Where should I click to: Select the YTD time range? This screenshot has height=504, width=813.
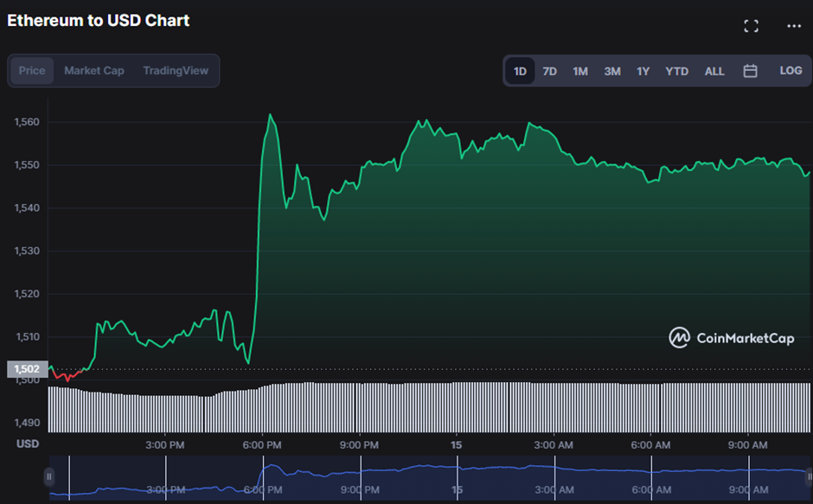pos(676,72)
